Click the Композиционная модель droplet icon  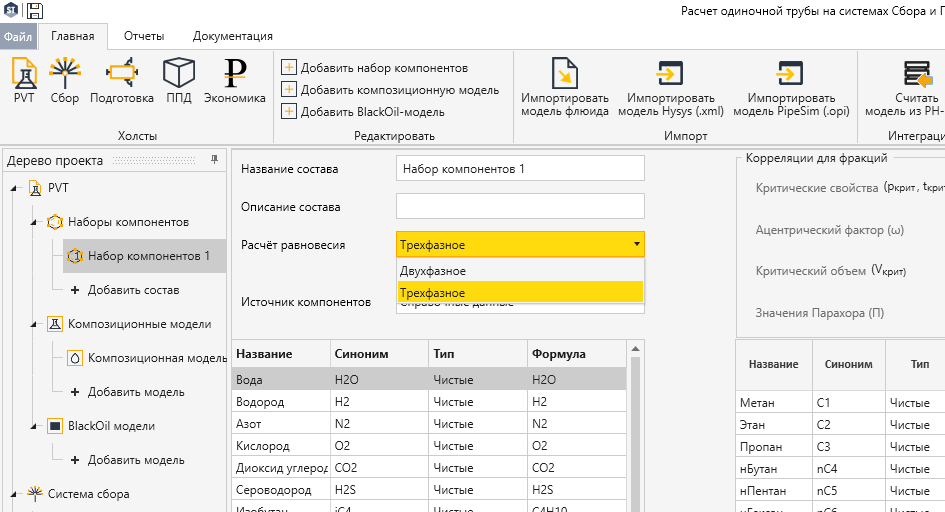(75, 358)
